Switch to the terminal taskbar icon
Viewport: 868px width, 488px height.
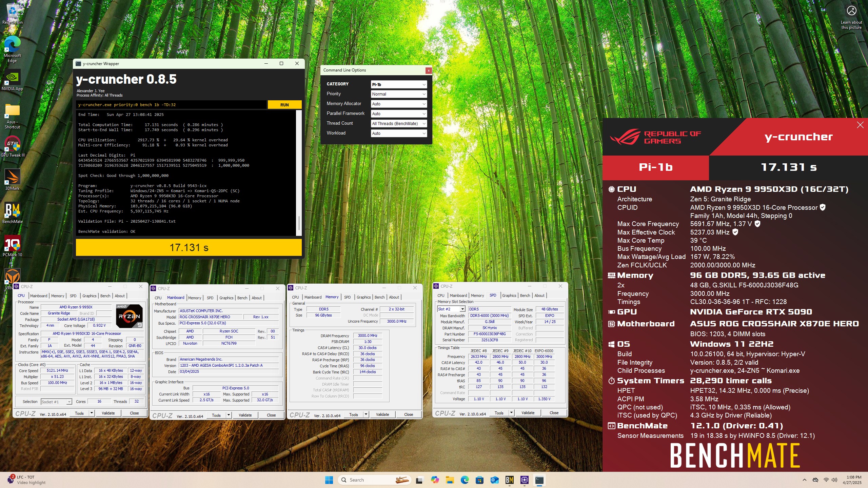[x=539, y=480]
